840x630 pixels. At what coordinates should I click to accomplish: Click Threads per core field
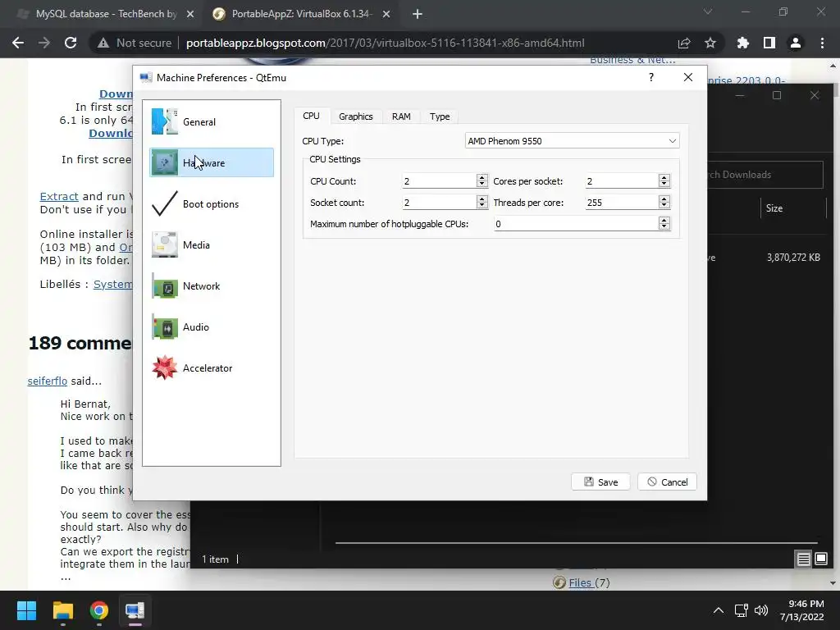(622, 203)
